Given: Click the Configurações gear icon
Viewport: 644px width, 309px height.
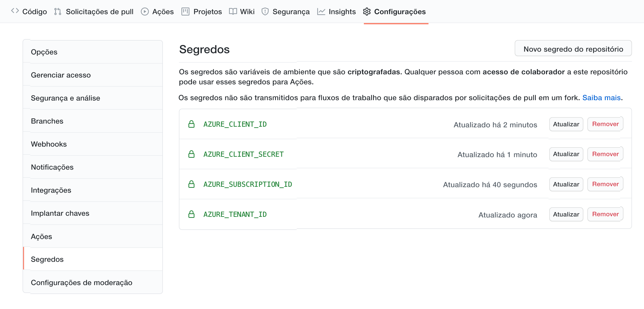Looking at the screenshot, I should click(367, 11).
